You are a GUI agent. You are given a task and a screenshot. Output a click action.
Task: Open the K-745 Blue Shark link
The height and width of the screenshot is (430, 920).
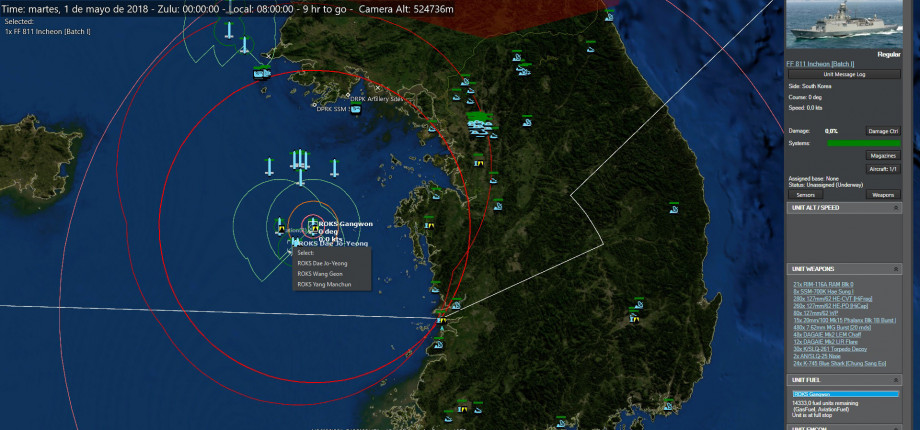click(x=839, y=364)
